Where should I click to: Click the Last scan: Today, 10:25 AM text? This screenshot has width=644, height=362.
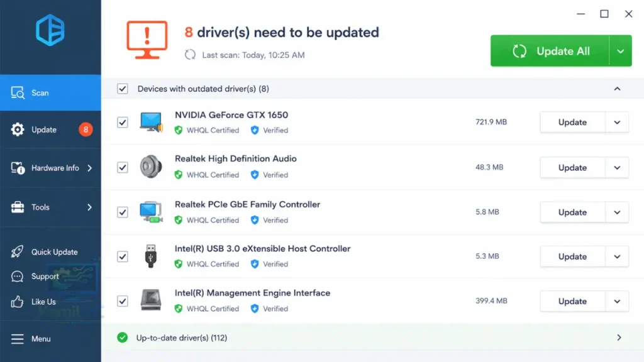(253, 55)
